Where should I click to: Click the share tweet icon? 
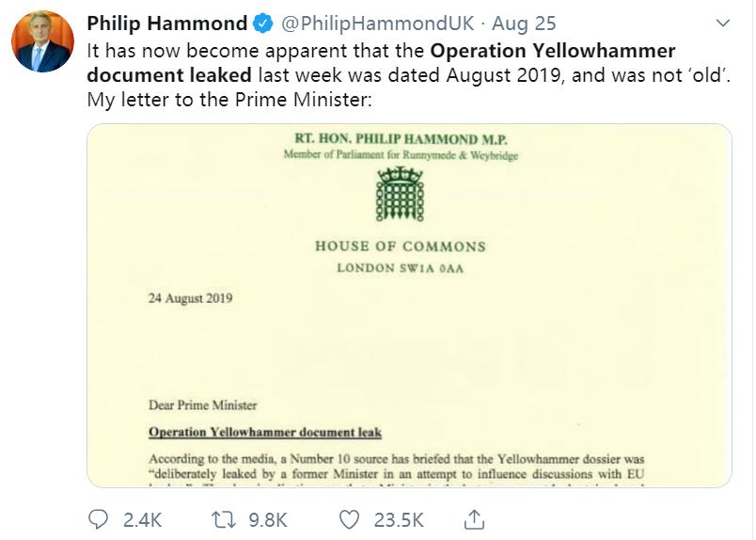coord(475,518)
